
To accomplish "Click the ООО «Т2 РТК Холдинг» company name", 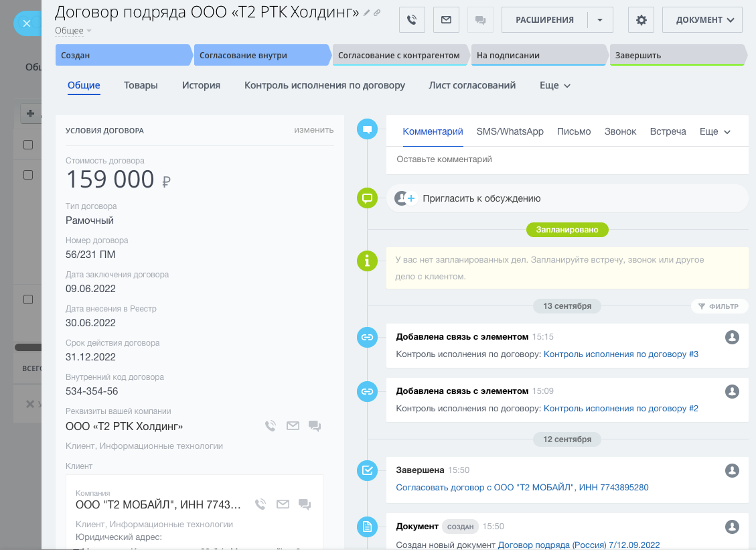I will (125, 427).
